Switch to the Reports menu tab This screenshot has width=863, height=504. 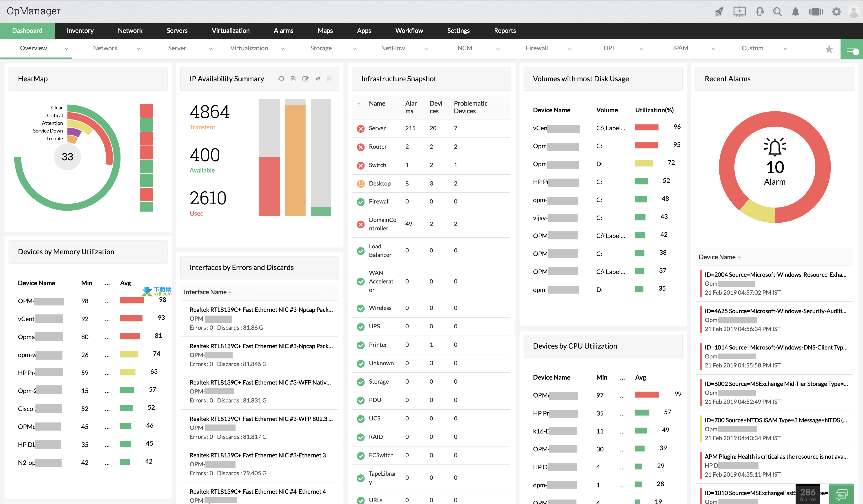pyautogui.click(x=504, y=30)
